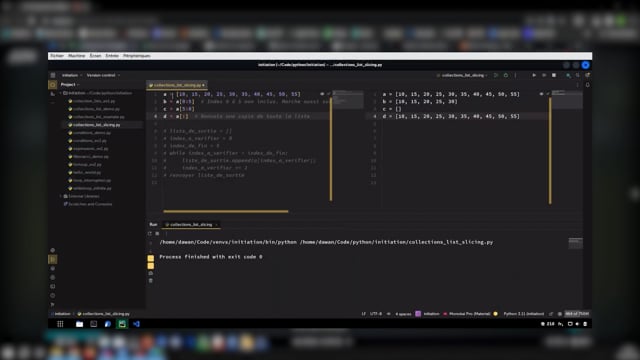Screen dimensions: 640x360
Task: Open the Python Packages sidebar icon
Action: [x=53, y=269]
